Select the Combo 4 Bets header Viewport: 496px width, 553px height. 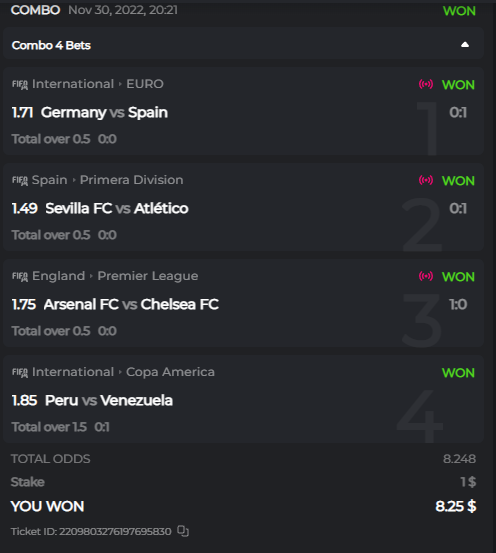click(243, 45)
